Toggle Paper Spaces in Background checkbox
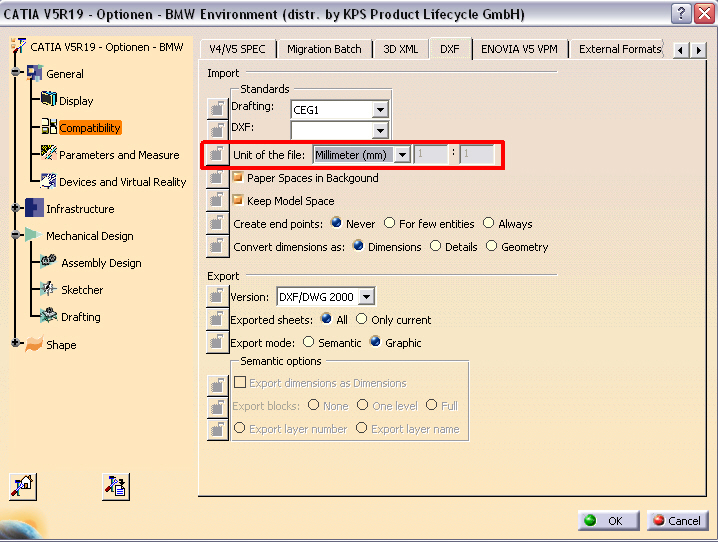718x542 pixels. pyautogui.click(x=238, y=177)
